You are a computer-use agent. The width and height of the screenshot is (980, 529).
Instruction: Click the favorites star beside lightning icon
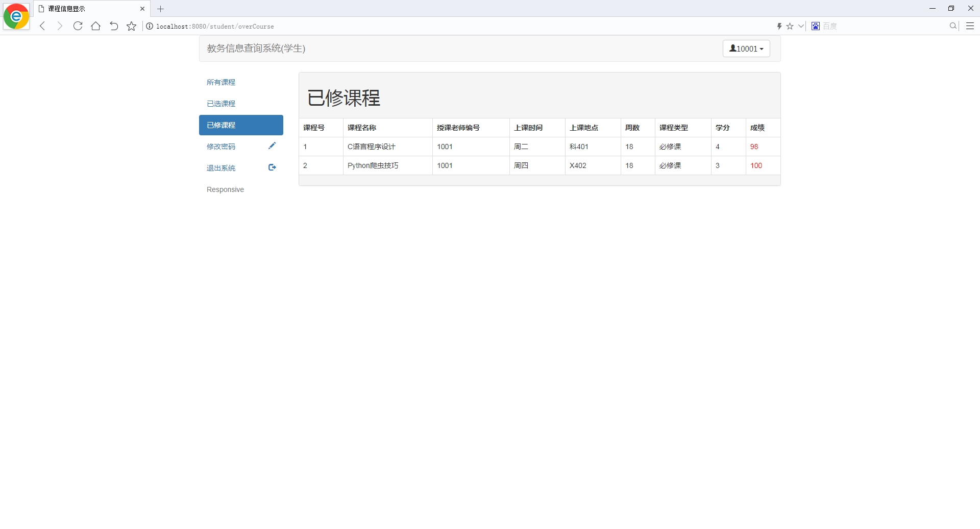tap(790, 26)
